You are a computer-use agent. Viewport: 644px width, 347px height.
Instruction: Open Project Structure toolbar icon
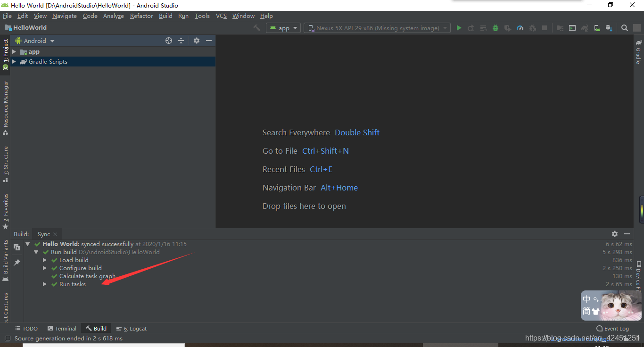pyautogui.click(x=560, y=28)
